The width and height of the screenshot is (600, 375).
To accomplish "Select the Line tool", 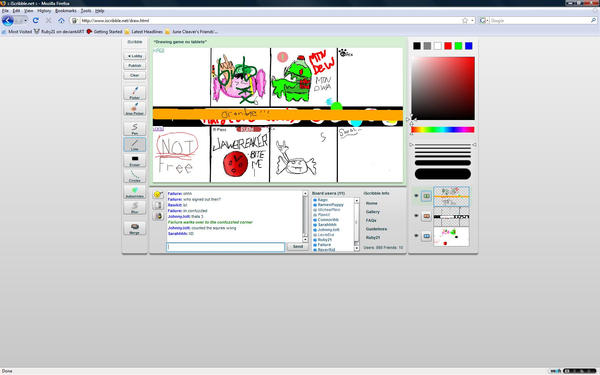I will (135, 145).
